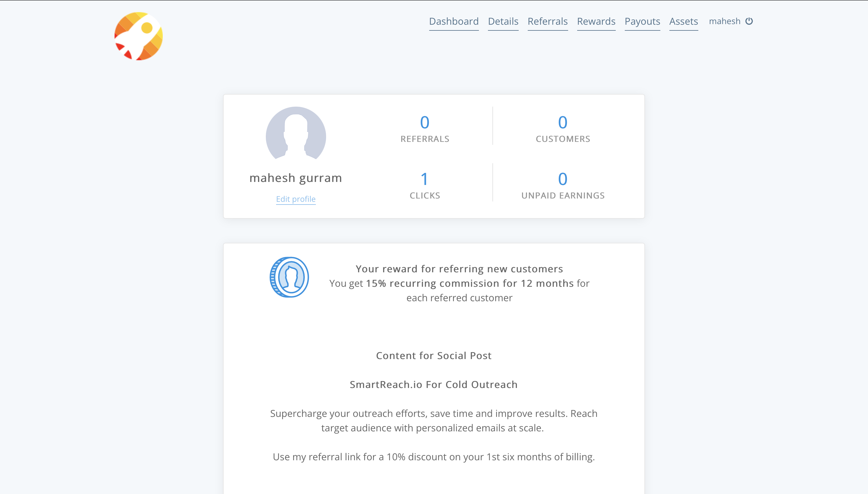This screenshot has height=494, width=868.
Task: Click the Content for Social Post heading
Action: (x=433, y=355)
